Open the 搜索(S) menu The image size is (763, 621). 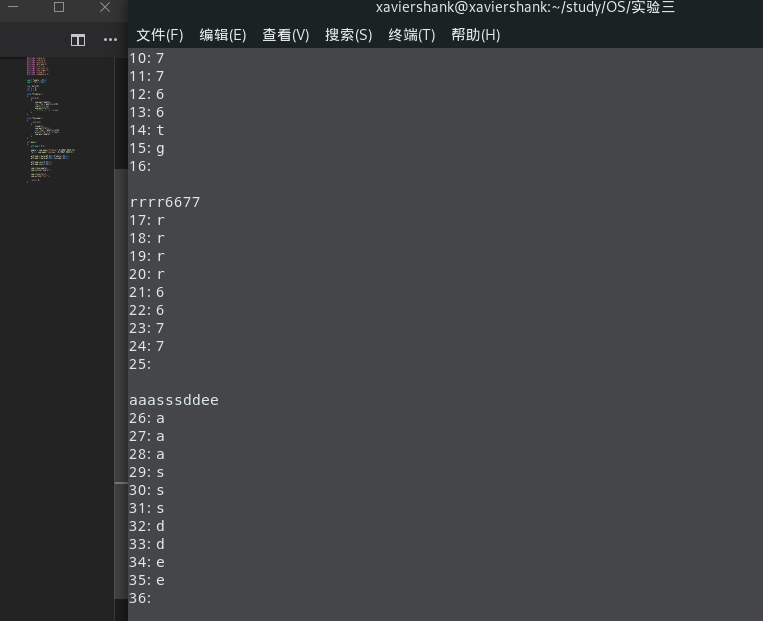click(x=348, y=35)
